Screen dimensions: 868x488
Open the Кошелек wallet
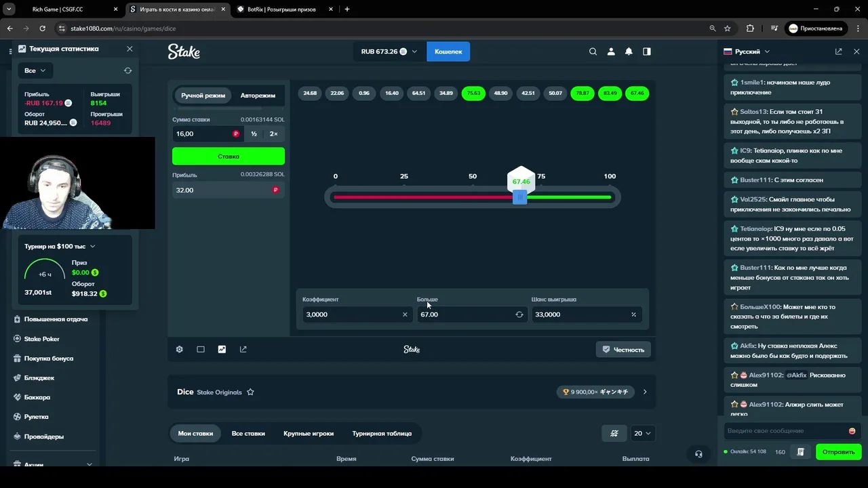point(448,52)
